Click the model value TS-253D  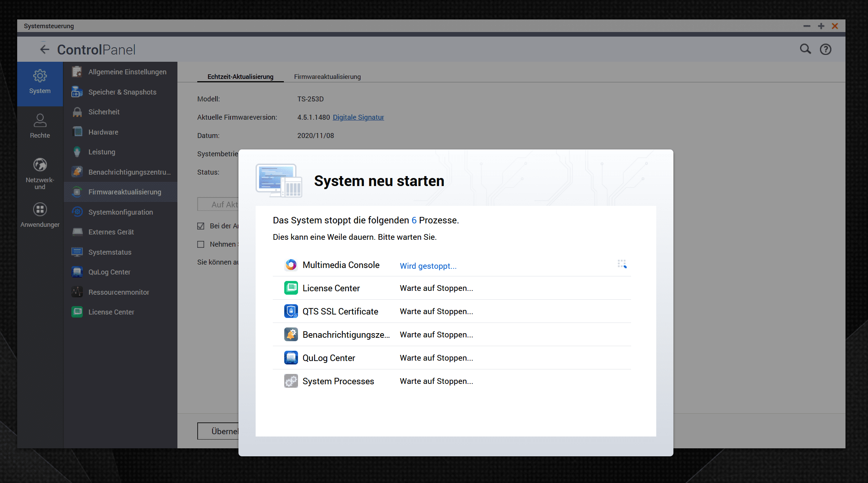[311, 99]
